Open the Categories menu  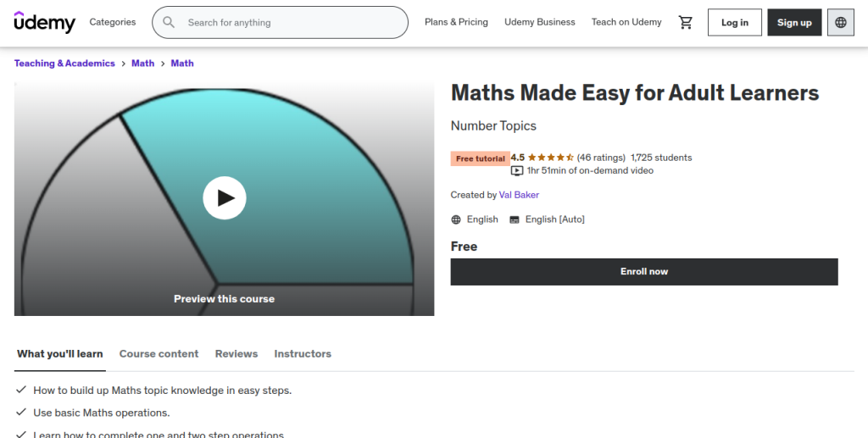(x=113, y=22)
